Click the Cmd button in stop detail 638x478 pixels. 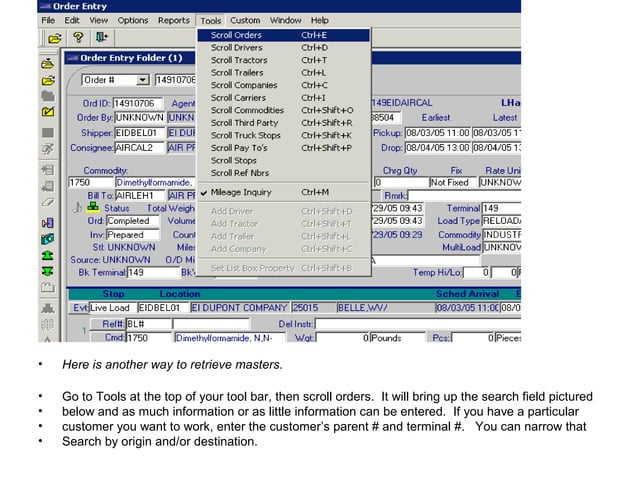click(x=108, y=338)
